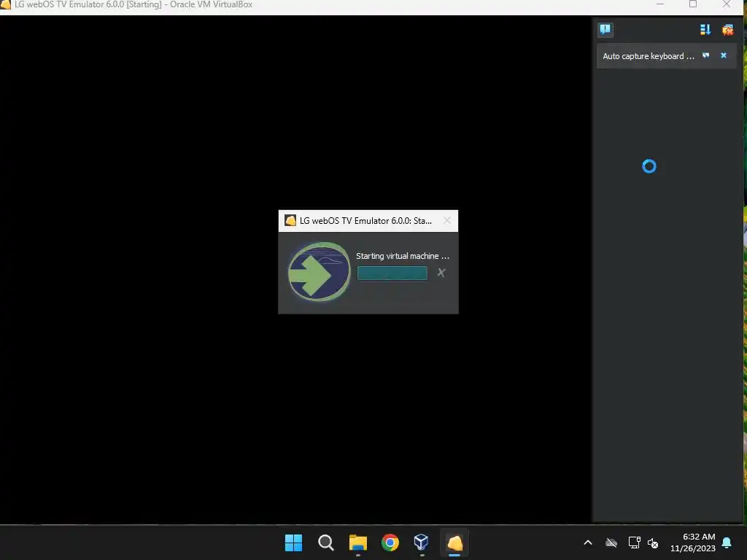The height and width of the screenshot is (560, 747).
Task: Open File Explorer from the taskbar
Action: pos(357,542)
